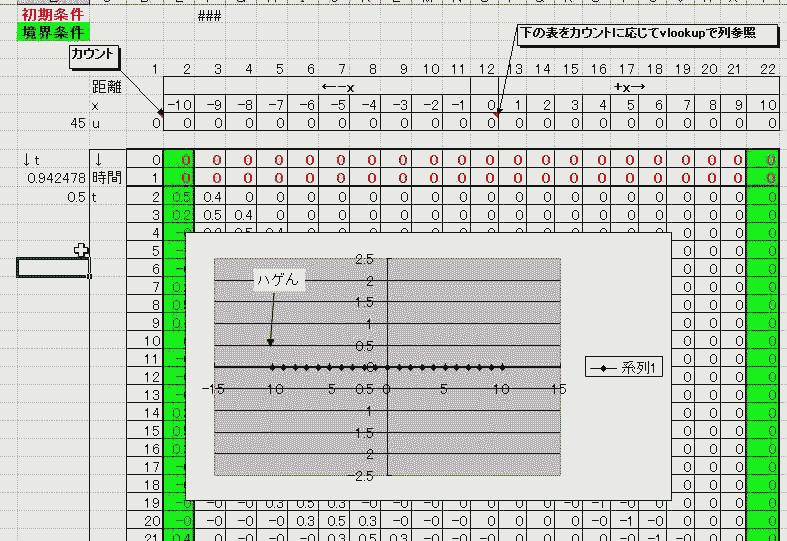787x541 pixels.
Task: Select the data series line in the chart
Action: 387,368
